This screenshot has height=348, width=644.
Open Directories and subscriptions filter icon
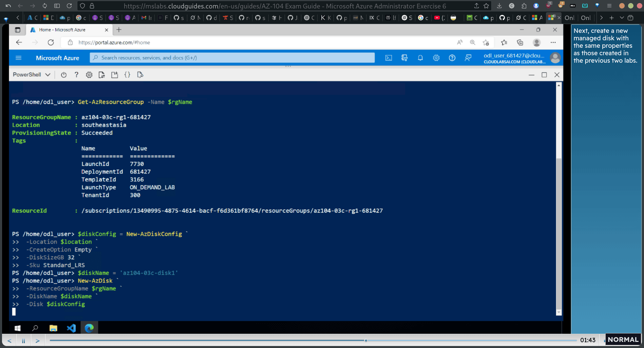[x=404, y=58]
